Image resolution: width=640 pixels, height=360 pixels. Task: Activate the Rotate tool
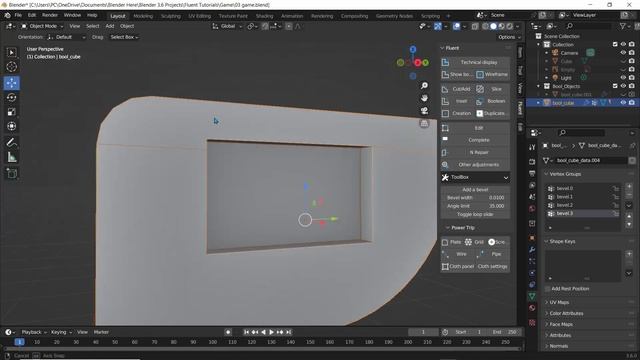click(x=12, y=98)
